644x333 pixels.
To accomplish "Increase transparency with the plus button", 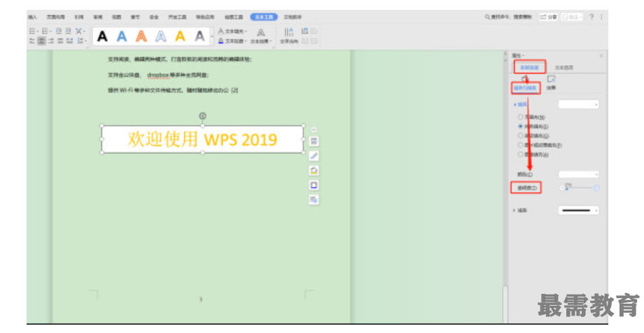I will [596, 187].
